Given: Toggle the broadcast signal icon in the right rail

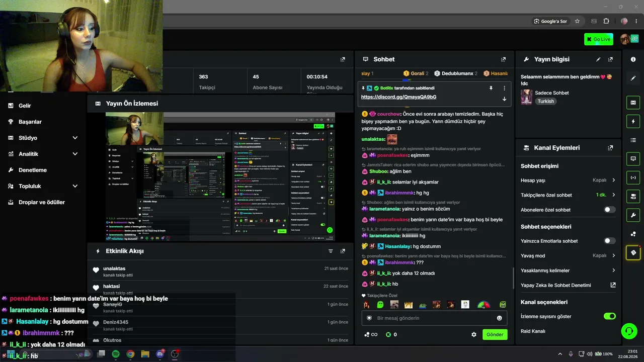Looking at the screenshot, I should (633, 177).
